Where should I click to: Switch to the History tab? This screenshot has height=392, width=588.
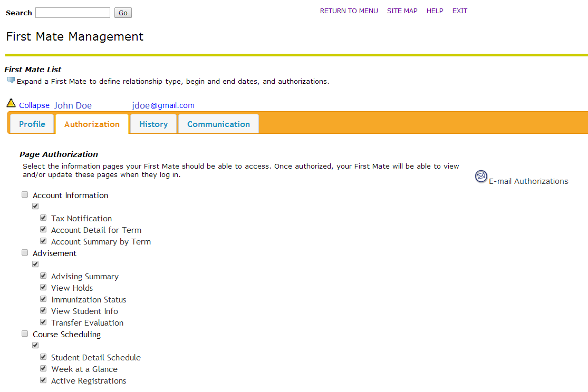[x=153, y=124]
